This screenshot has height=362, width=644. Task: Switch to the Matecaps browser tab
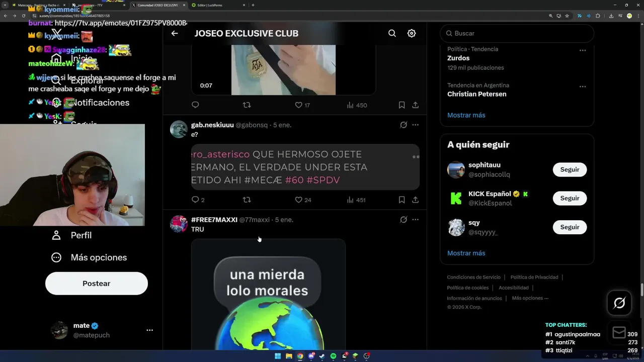[x=38, y=5]
